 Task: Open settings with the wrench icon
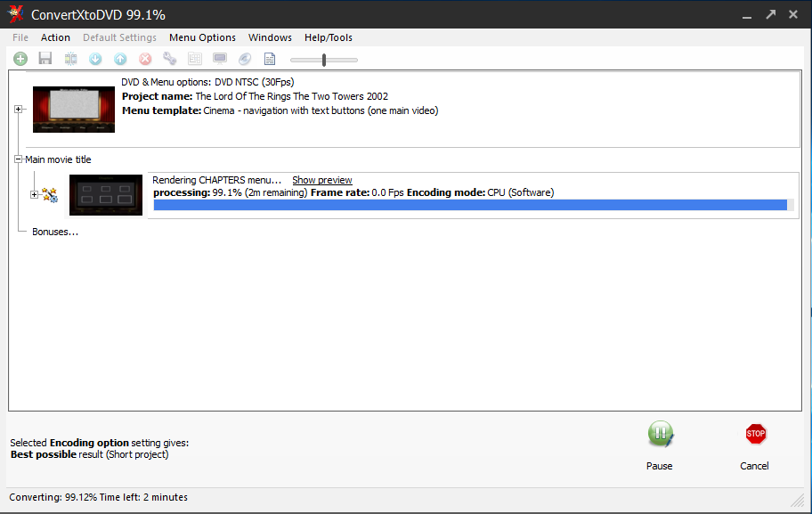coord(170,59)
